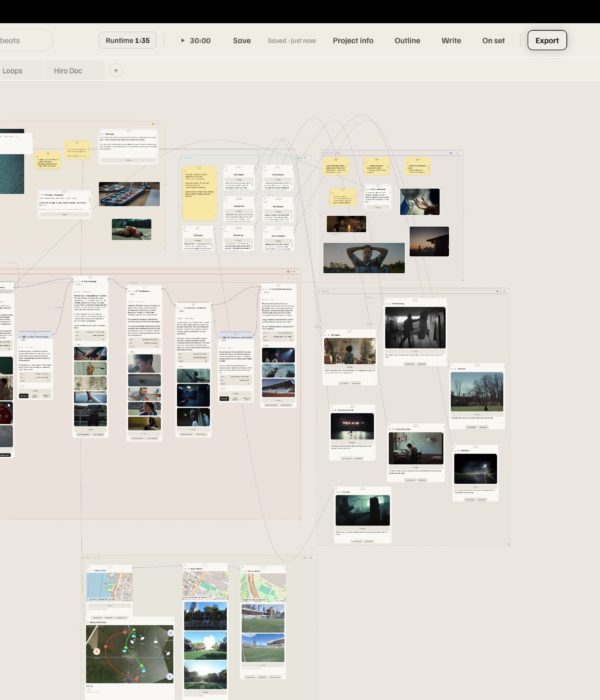Open the bare trees field image
This screenshot has width=600, height=700.
477,392
